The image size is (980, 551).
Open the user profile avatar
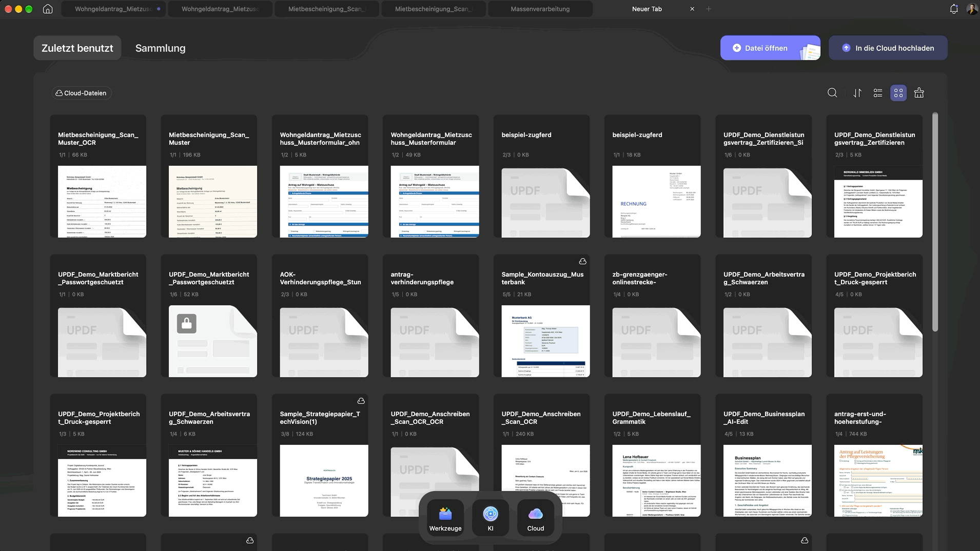point(972,9)
